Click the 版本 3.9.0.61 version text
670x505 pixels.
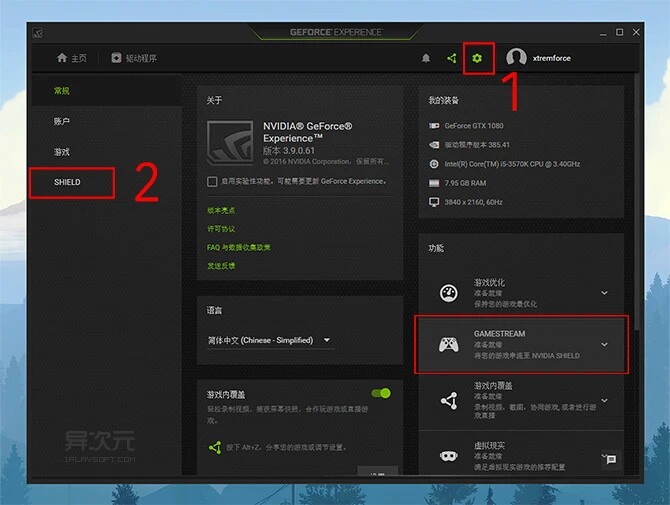point(289,150)
